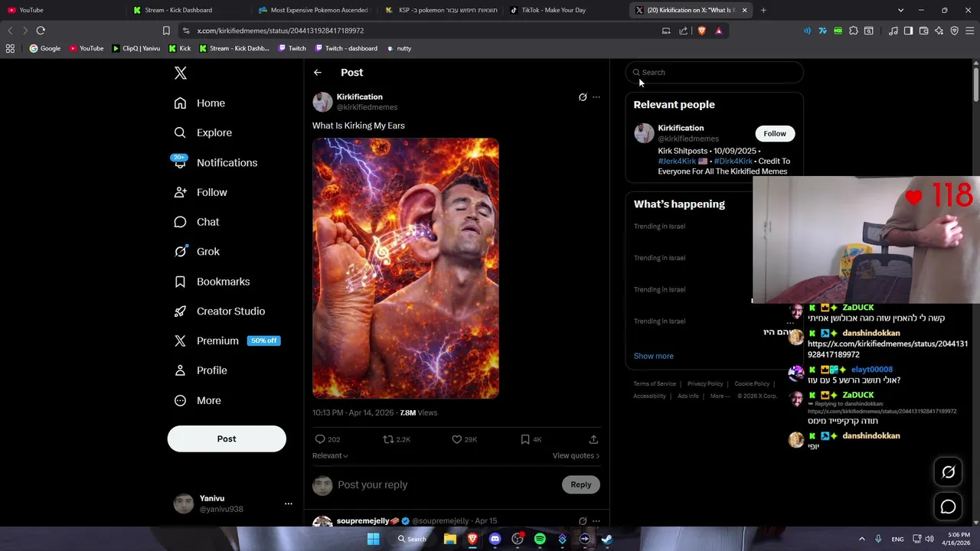The image size is (980, 551).
Task: Open Privacy Policy footer link
Action: click(704, 384)
